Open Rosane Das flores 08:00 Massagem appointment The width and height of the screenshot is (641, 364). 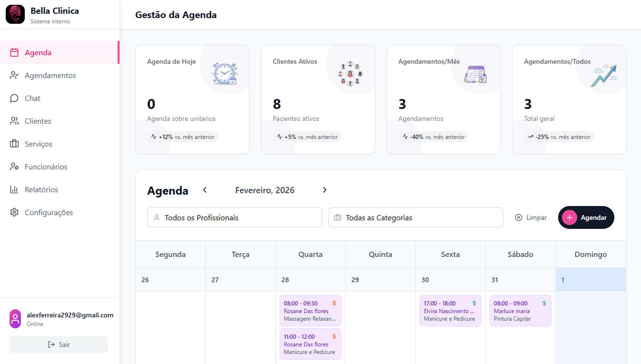(310, 311)
